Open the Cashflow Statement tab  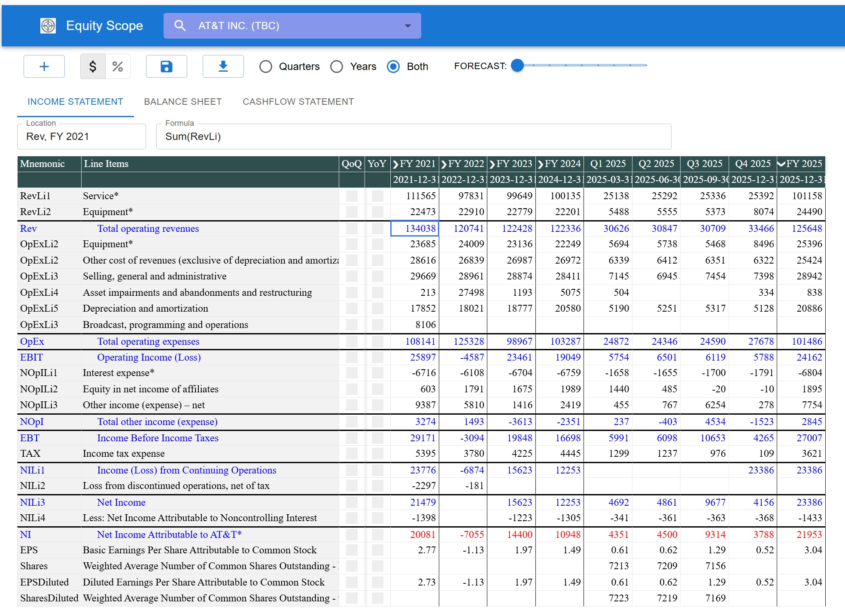298,102
